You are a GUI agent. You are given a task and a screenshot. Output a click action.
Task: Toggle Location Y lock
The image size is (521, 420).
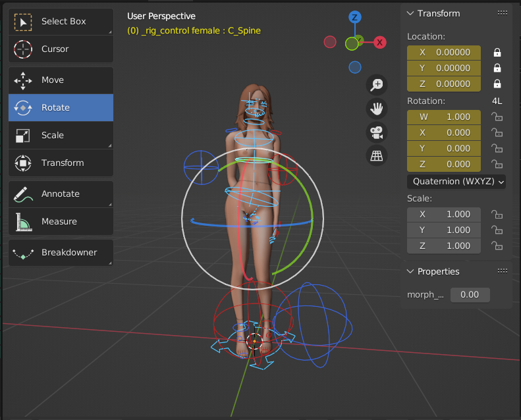click(497, 68)
